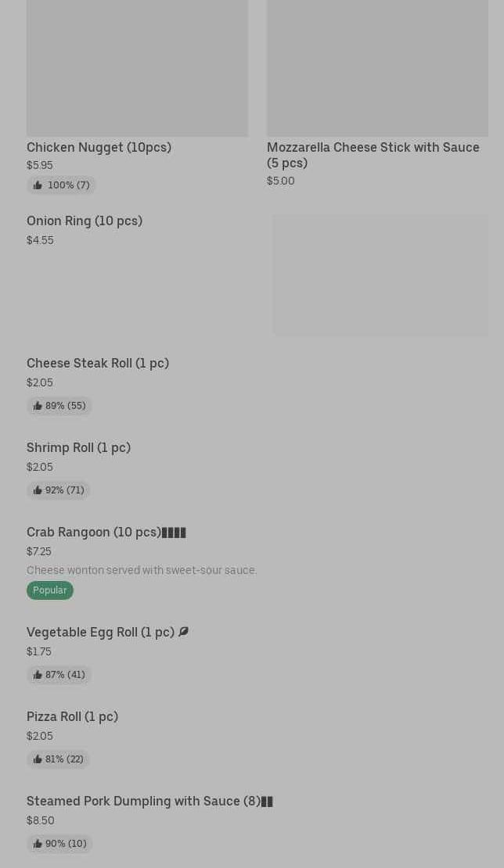Open Mozzarella Cheese Stick with Sauce item

(x=373, y=155)
